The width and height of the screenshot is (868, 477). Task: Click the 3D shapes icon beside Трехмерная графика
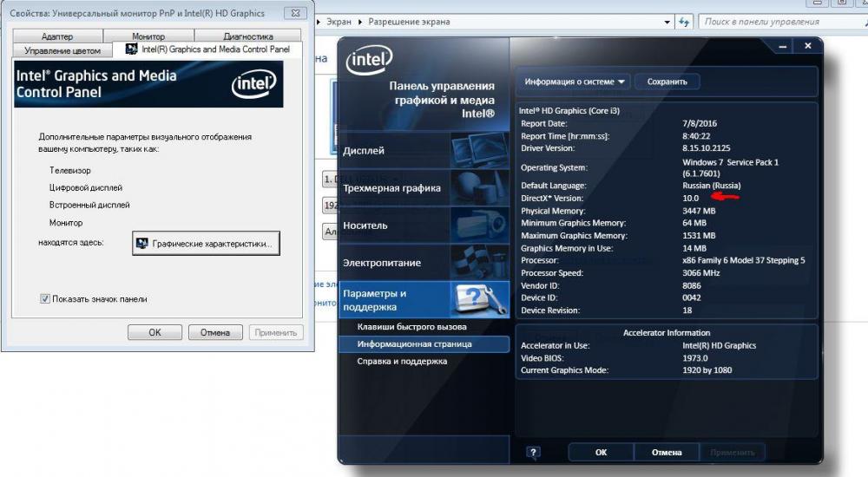click(x=479, y=188)
